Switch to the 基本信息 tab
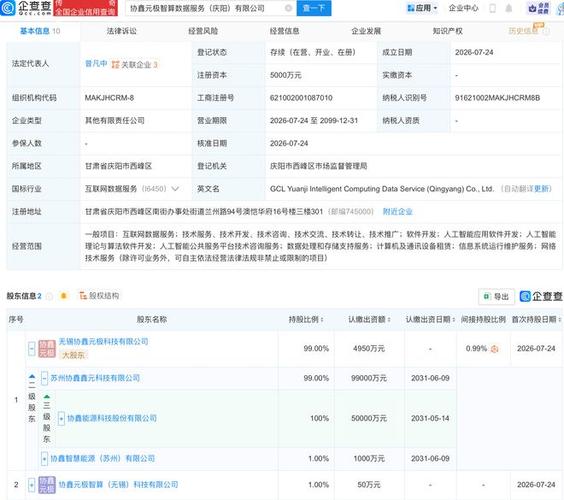This screenshot has width=564, height=500. [x=40, y=31]
